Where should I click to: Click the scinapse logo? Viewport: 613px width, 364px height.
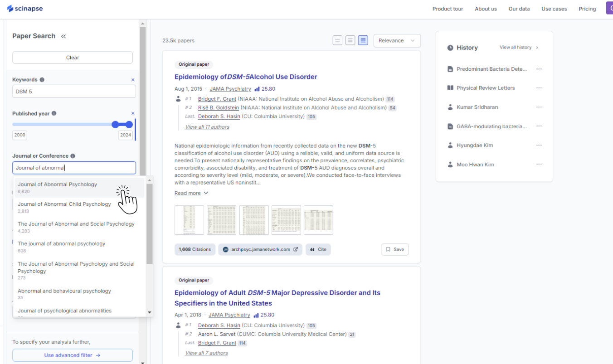tap(24, 8)
